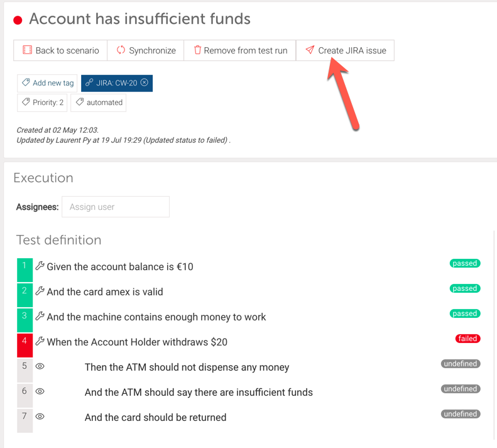Toggle the eye icon beside 'card should be returned'
497x448 pixels.
pos(40,417)
